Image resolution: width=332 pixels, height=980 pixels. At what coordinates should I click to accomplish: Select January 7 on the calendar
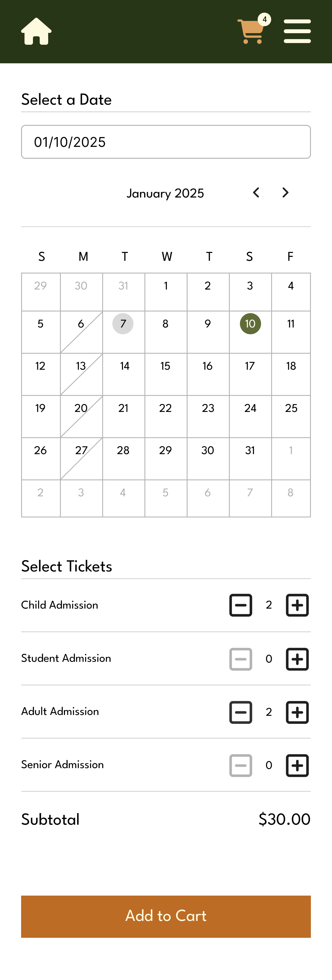click(x=123, y=332)
